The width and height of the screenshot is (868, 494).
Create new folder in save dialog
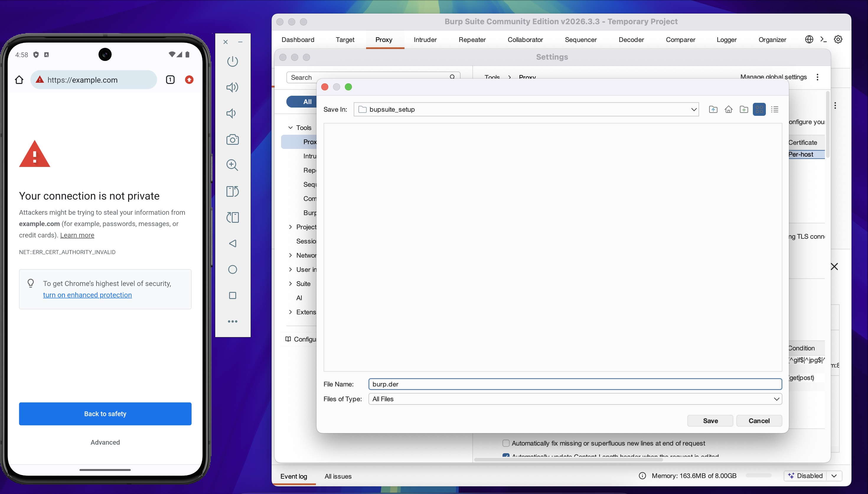pos(744,109)
